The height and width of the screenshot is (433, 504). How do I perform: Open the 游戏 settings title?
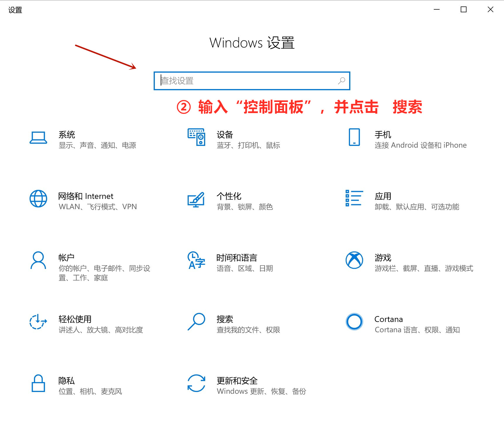(x=383, y=258)
